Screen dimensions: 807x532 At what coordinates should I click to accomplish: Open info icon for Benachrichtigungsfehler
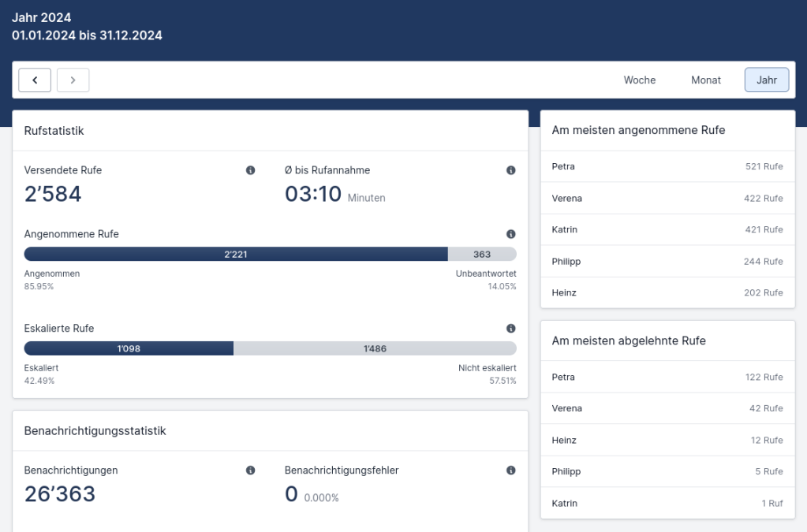[x=510, y=471]
